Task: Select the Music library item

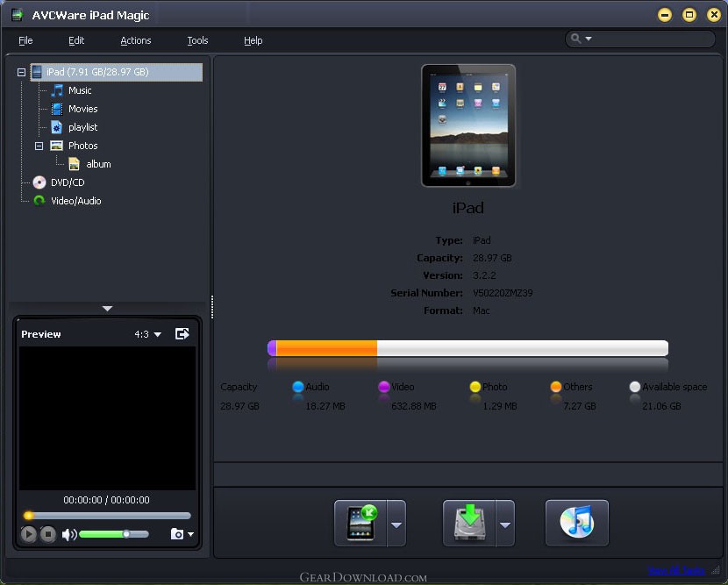Action: 80,90
